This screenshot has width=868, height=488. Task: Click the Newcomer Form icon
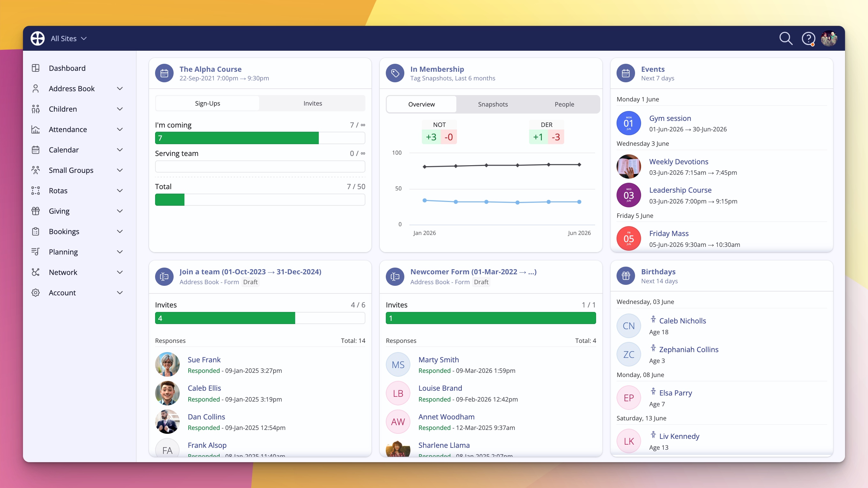395,277
